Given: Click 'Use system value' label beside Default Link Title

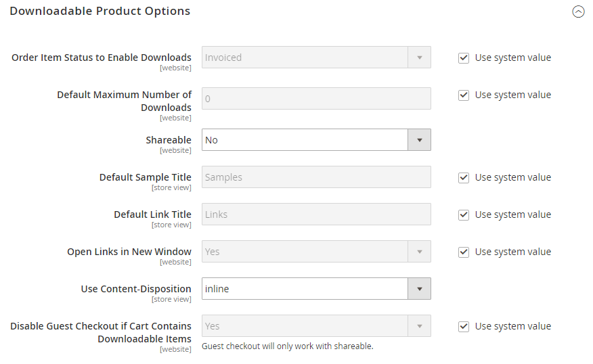Looking at the screenshot, I should pyautogui.click(x=512, y=214).
